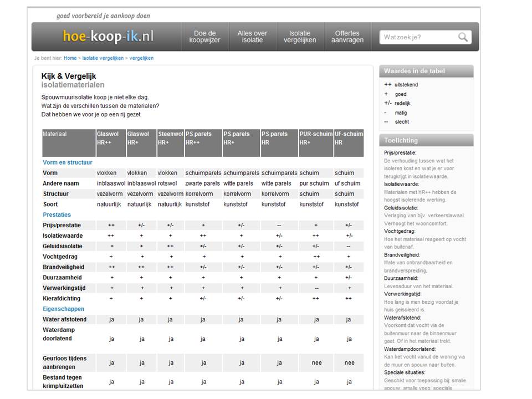
Task: Click the 'pur schuim' table cell
Action: [x=314, y=183]
